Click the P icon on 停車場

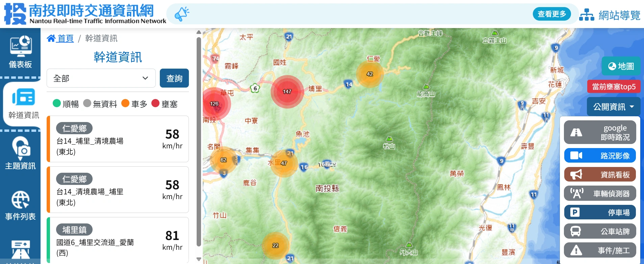tap(575, 212)
